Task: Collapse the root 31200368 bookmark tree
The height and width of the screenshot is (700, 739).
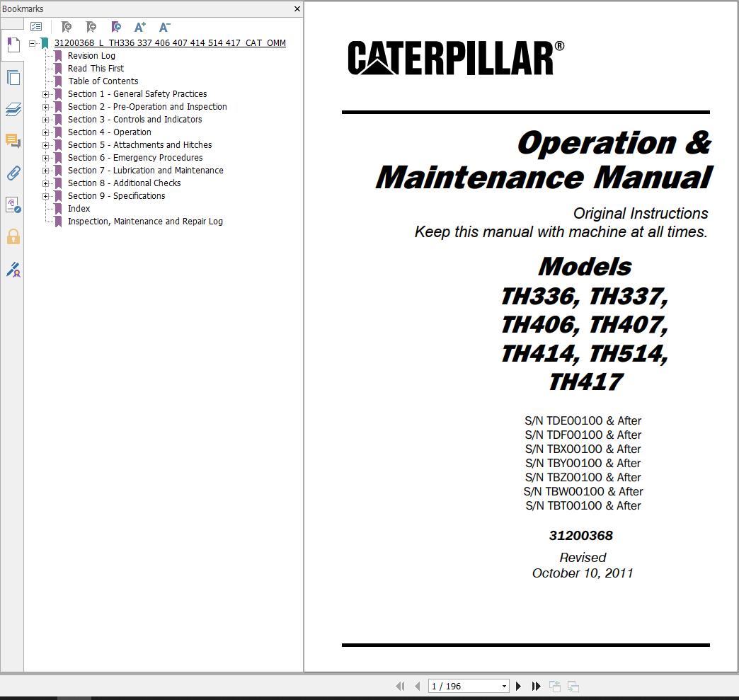Action: point(32,43)
